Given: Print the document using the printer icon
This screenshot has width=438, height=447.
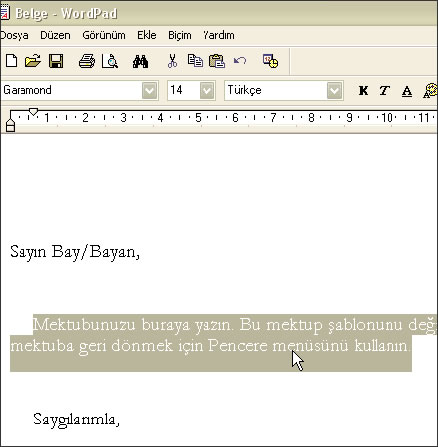Looking at the screenshot, I should 87,61.
